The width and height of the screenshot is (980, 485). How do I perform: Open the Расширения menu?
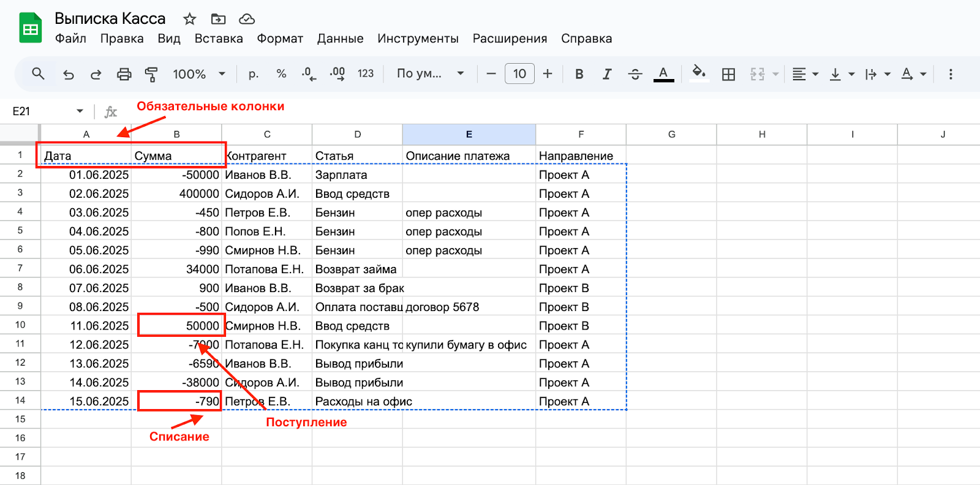pos(510,39)
